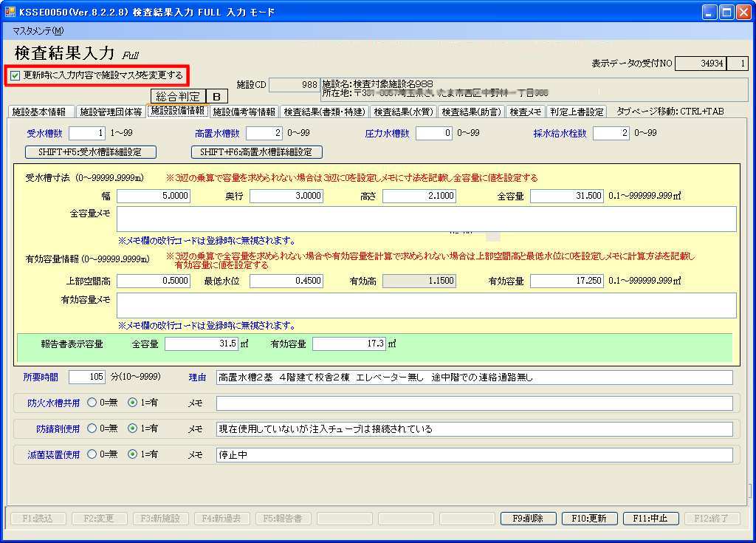The height and width of the screenshot is (543, 756).
Task: Select 1=有 for 防錆剤使用
Action: point(133,428)
